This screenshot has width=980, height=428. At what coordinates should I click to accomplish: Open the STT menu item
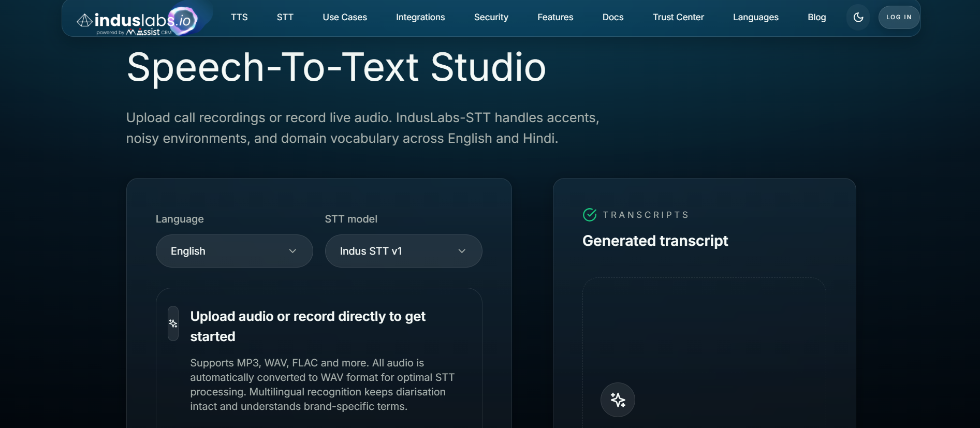click(285, 17)
